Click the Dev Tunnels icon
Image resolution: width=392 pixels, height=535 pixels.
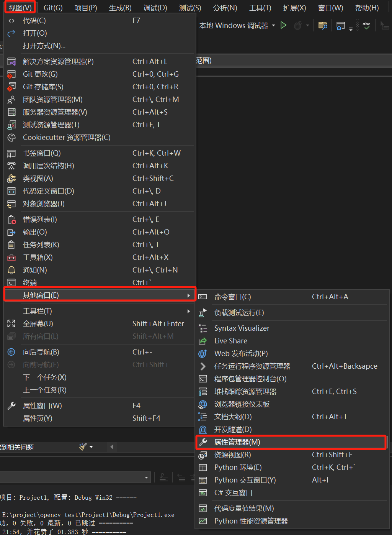coord(203,430)
